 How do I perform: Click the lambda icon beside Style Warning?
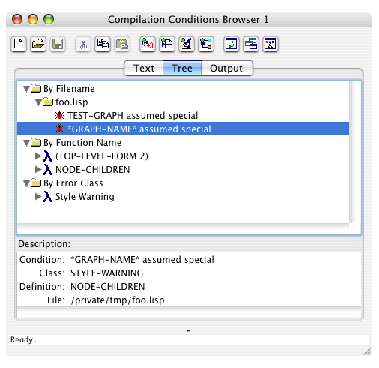tap(48, 197)
